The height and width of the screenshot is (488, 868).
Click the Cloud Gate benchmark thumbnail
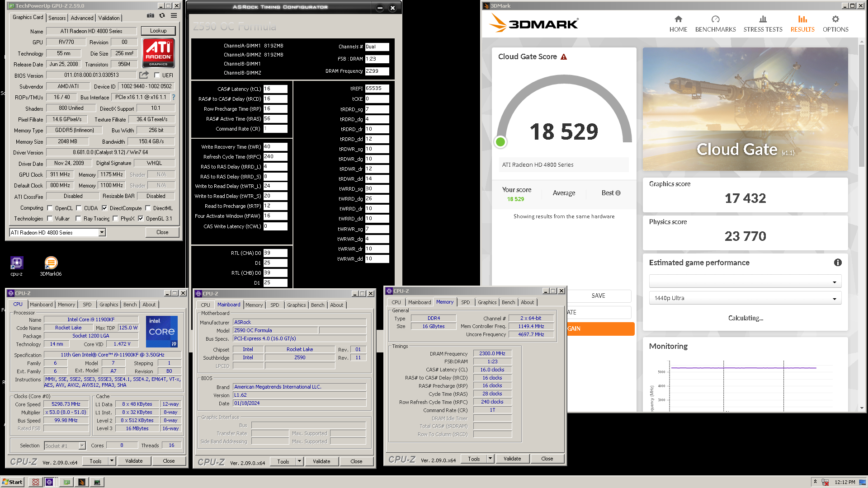[x=745, y=109]
